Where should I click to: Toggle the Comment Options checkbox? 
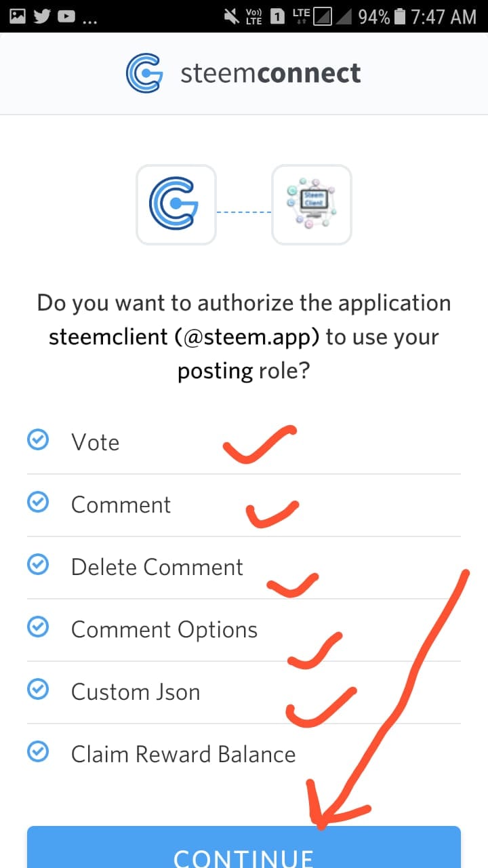coord(37,628)
